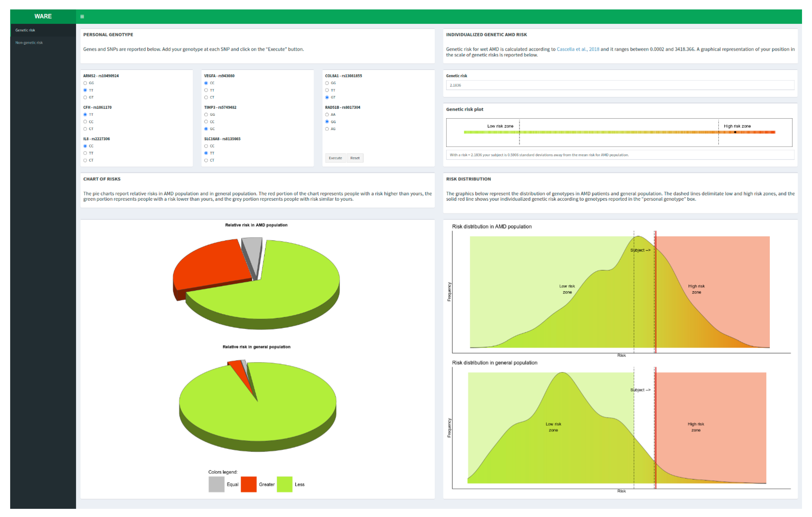Pick GG genotype for TIMP3 rs5749482
The width and height of the screenshot is (812, 517).
[206, 115]
